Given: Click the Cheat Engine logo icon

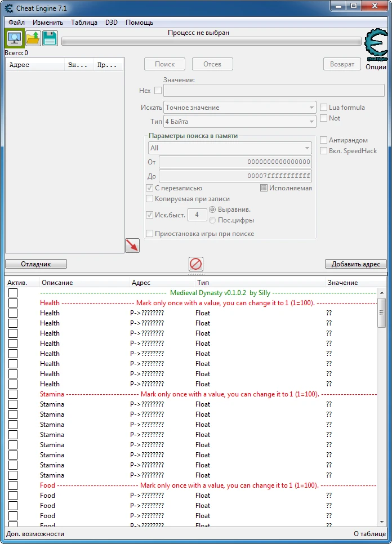Looking at the screenshot, I should click(376, 44).
